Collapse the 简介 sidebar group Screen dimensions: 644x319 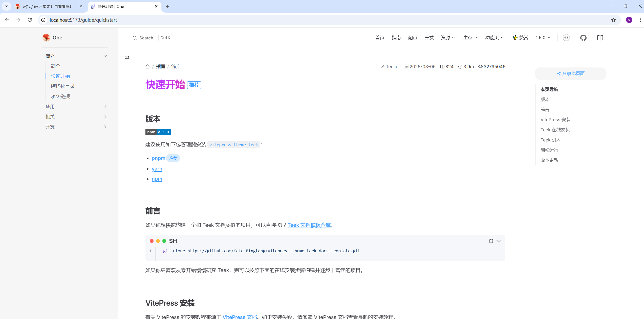(x=76, y=56)
